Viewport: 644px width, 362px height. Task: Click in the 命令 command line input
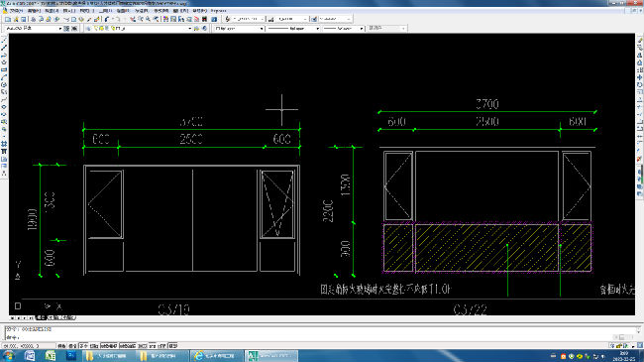pyautogui.click(x=320, y=337)
